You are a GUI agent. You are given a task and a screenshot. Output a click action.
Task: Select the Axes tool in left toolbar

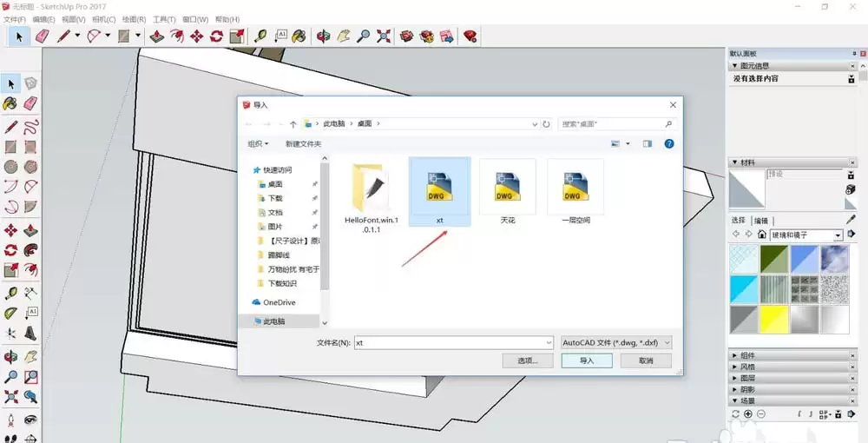(x=10, y=334)
